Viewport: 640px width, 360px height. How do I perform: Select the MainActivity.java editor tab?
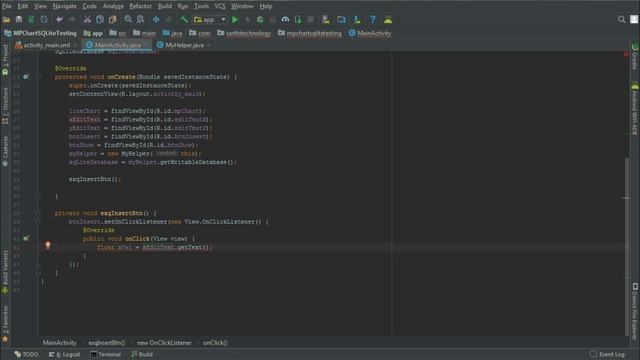(x=117, y=45)
